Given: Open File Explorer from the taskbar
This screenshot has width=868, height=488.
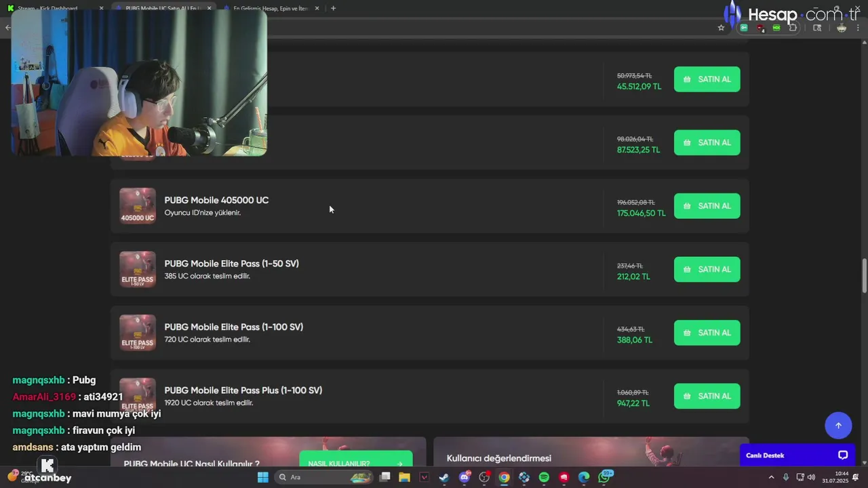Looking at the screenshot, I should [404, 477].
